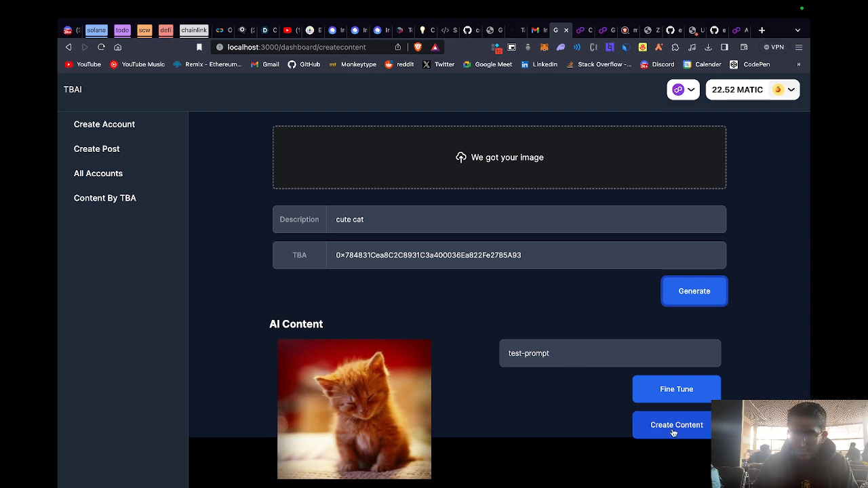Open All Accounts in sidebar
868x488 pixels.
pyautogui.click(x=98, y=173)
